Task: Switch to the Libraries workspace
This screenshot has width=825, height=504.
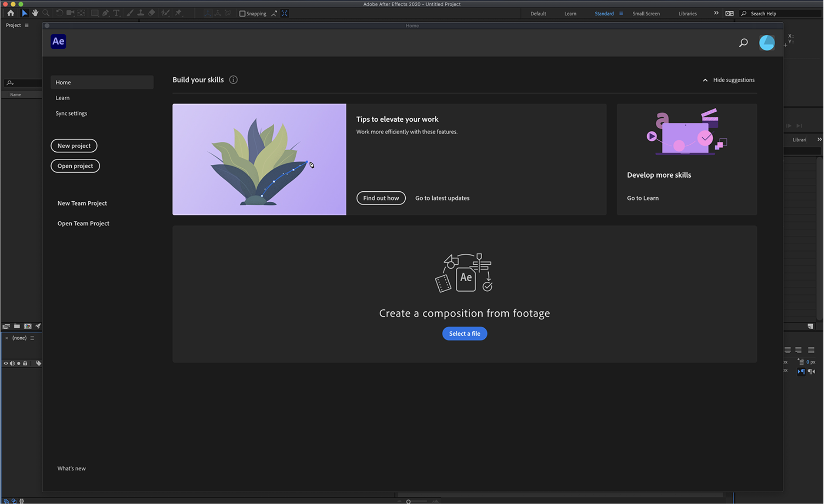Action: click(x=688, y=13)
